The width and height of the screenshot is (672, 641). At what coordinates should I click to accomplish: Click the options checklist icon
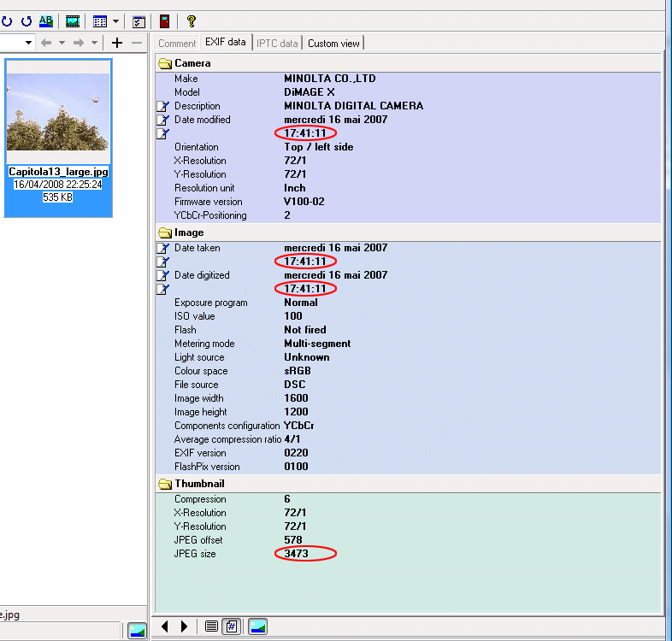[x=139, y=21]
